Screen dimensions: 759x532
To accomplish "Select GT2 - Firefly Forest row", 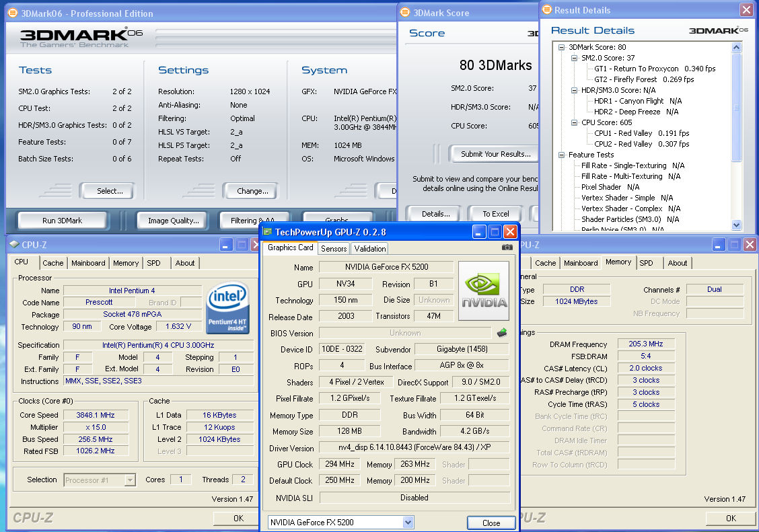I will pyautogui.click(x=644, y=79).
